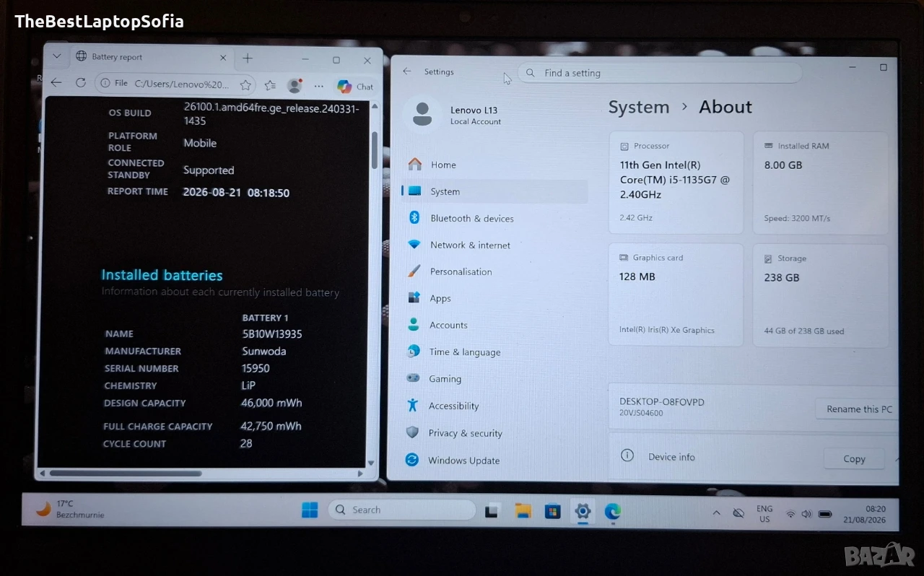Viewport: 924px width, 576px height.
Task: Open Edge Settings and more menu
Action: (x=318, y=86)
